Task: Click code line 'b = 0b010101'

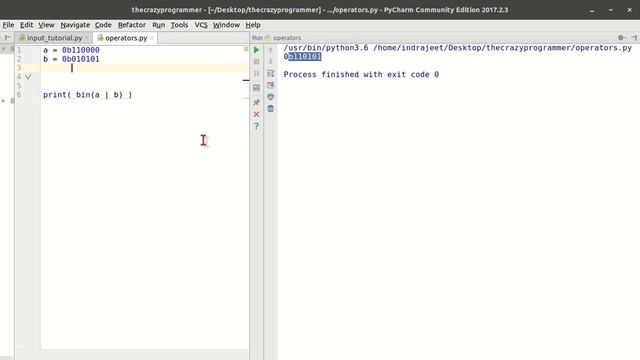Action: tap(71, 59)
